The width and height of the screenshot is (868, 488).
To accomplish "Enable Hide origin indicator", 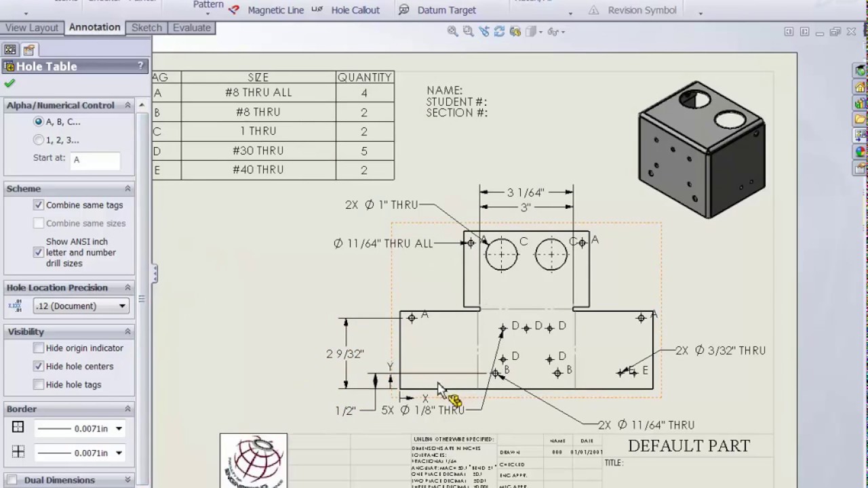I will [x=38, y=348].
